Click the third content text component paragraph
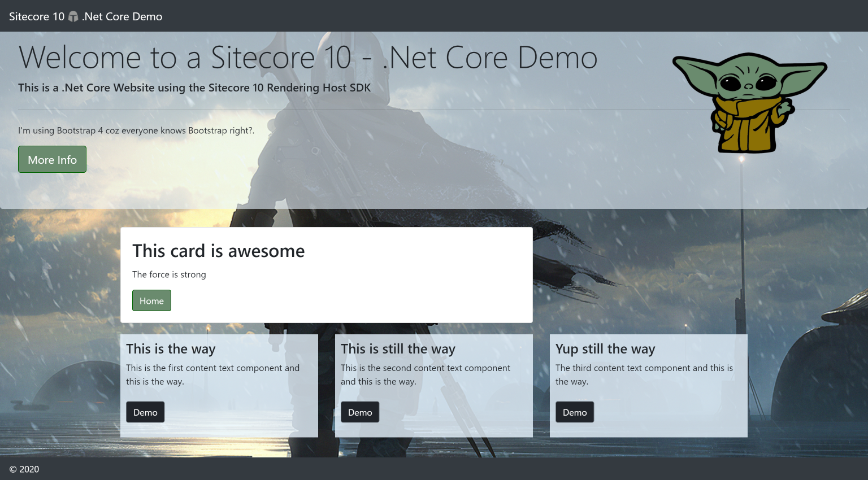The image size is (868, 480). pos(644,375)
